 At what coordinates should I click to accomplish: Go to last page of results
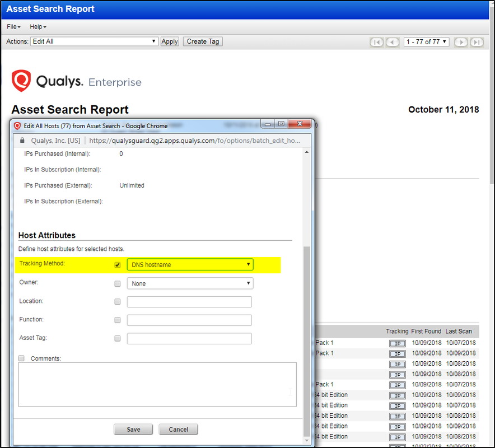click(x=477, y=42)
